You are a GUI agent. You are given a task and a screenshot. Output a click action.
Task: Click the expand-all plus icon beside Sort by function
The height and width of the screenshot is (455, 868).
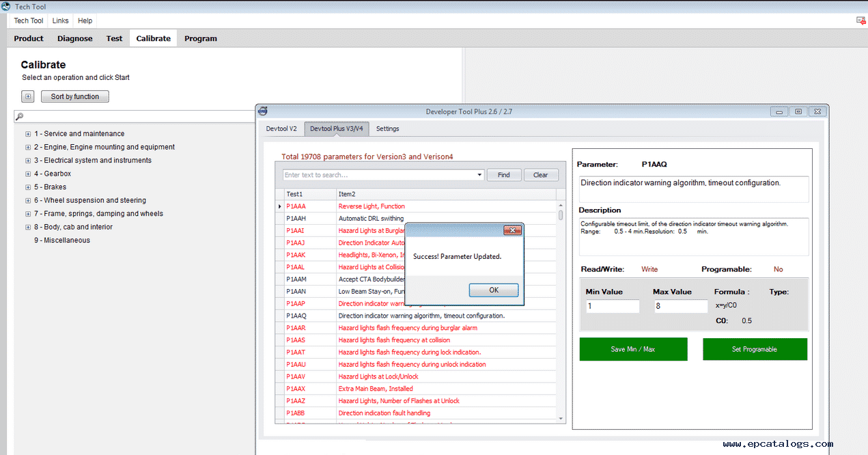click(x=27, y=96)
